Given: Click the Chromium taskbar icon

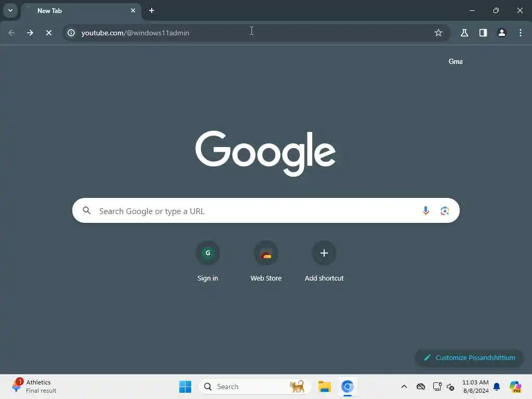Looking at the screenshot, I should [348, 387].
